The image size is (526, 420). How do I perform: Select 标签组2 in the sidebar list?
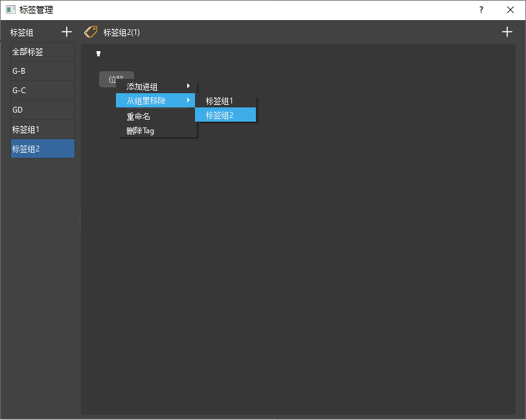pyautogui.click(x=43, y=149)
